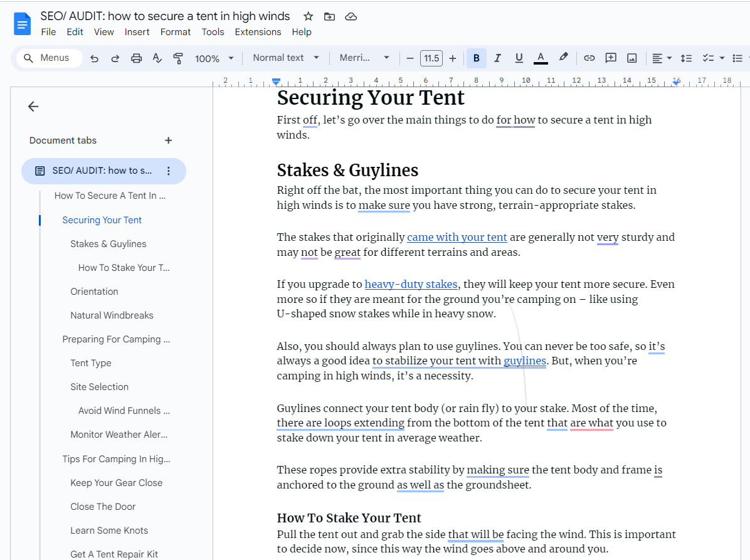
Task: Go to Learn Some Knots section
Action: pos(109,531)
